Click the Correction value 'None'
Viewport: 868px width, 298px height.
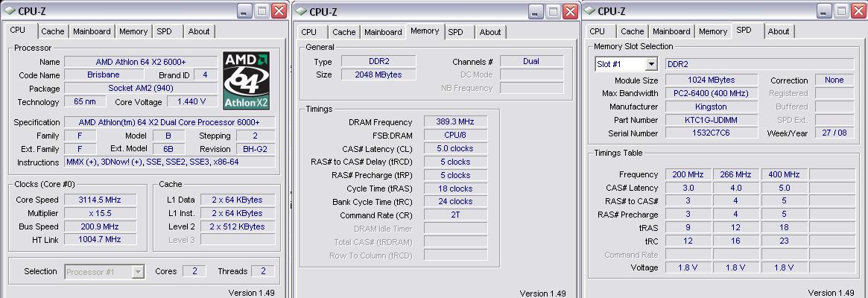(x=834, y=80)
